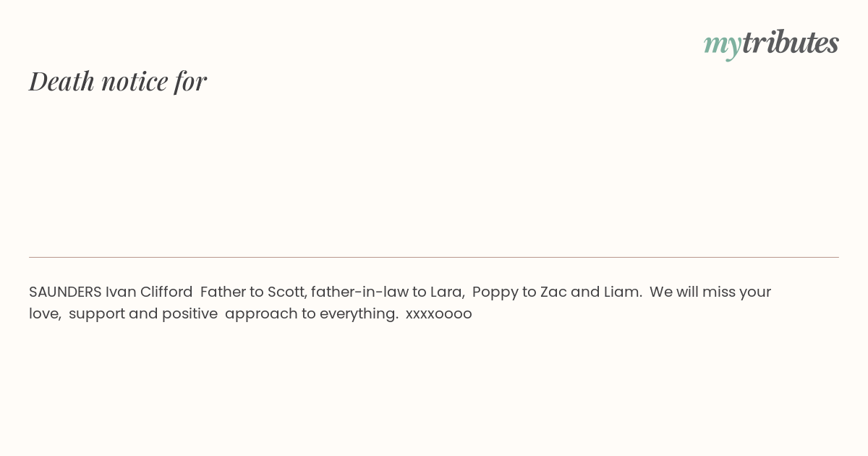This screenshot has width=868, height=456.
Task: Click the "xxxxoooo" sign-off text
Action: tap(438, 314)
